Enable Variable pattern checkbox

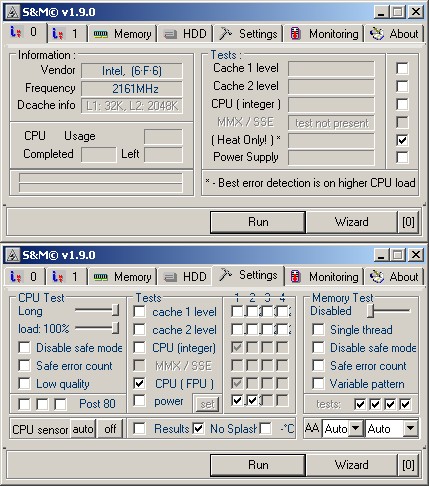click(318, 383)
